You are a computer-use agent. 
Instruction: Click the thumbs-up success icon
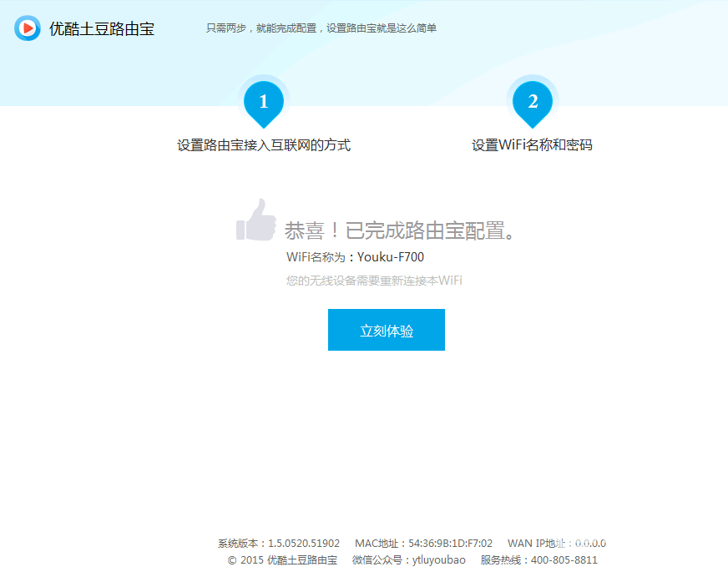coord(255,220)
